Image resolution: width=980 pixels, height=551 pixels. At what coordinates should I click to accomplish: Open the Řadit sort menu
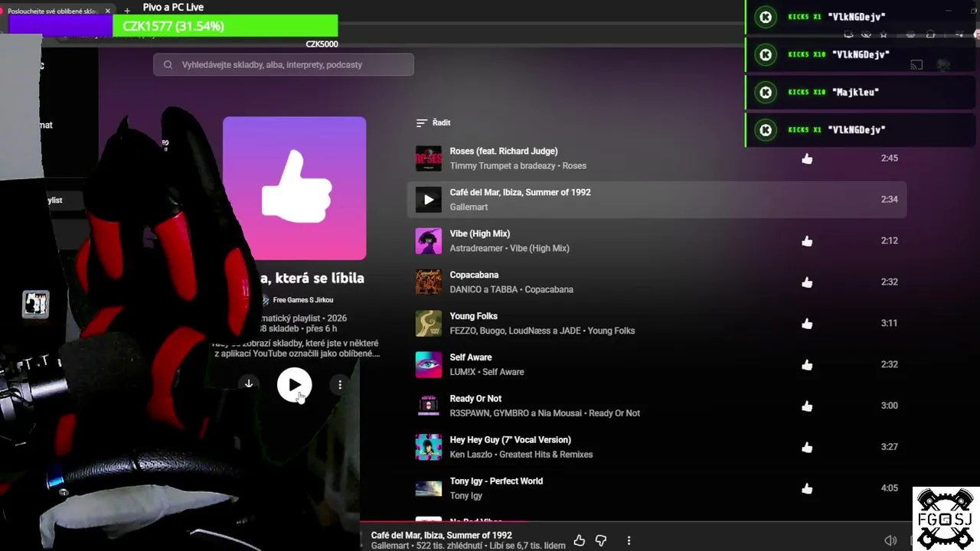click(433, 122)
